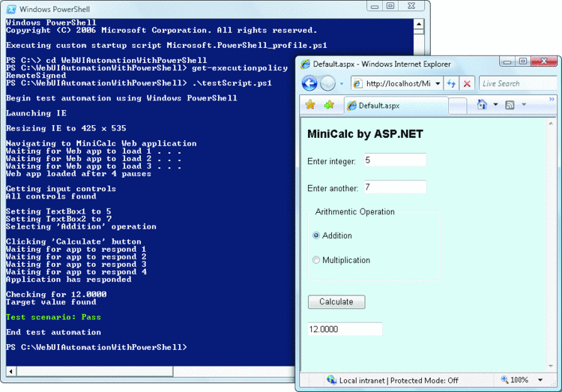Click the 'Setting TextBox2 to 7' line
The height and width of the screenshot is (392, 562).
tap(58, 219)
